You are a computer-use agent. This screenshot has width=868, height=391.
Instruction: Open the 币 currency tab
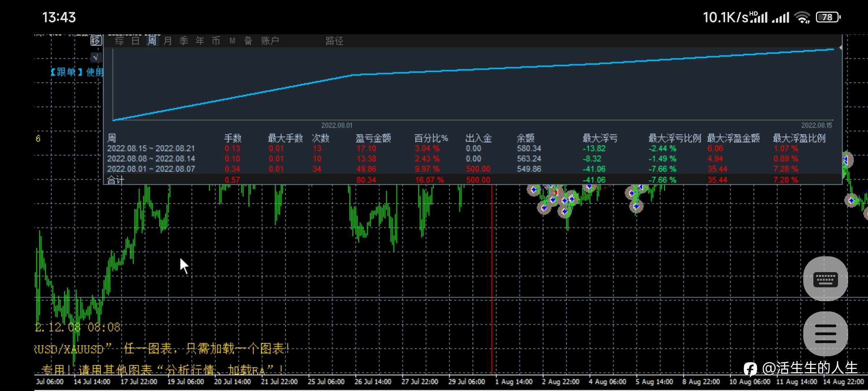click(x=216, y=41)
